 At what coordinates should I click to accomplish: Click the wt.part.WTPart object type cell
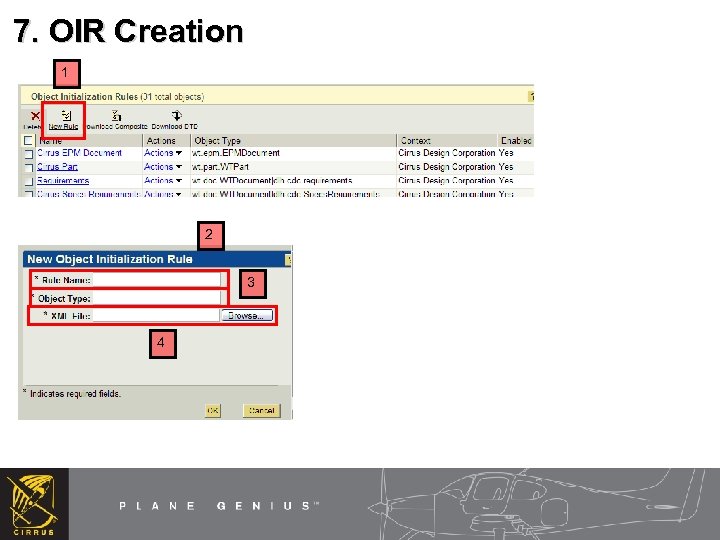coord(220,167)
